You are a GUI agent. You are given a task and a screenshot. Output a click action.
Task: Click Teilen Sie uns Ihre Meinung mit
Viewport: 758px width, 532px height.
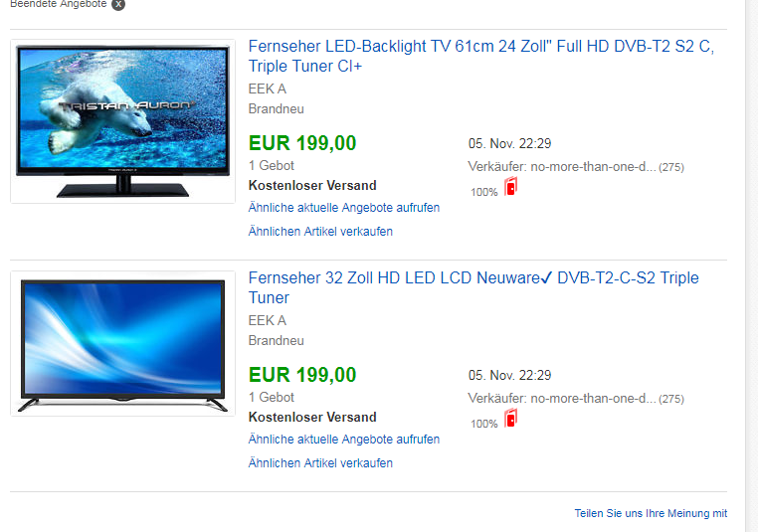[x=651, y=513]
